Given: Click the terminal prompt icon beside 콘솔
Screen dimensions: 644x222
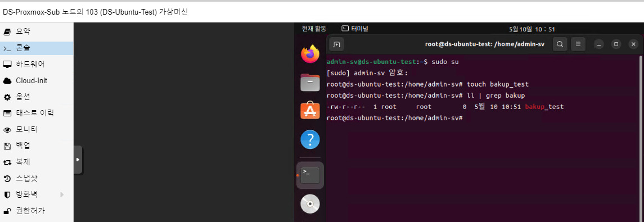Looking at the screenshot, I should click(x=7, y=48).
